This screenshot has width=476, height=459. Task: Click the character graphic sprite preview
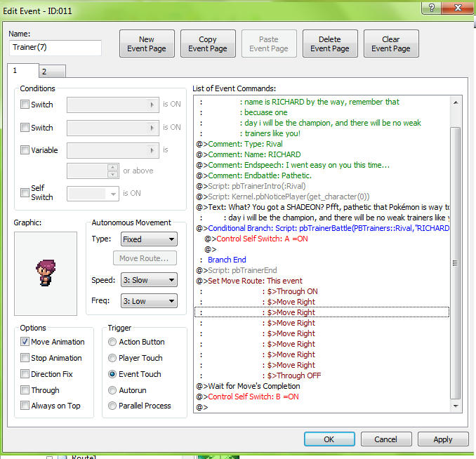tap(46, 274)
